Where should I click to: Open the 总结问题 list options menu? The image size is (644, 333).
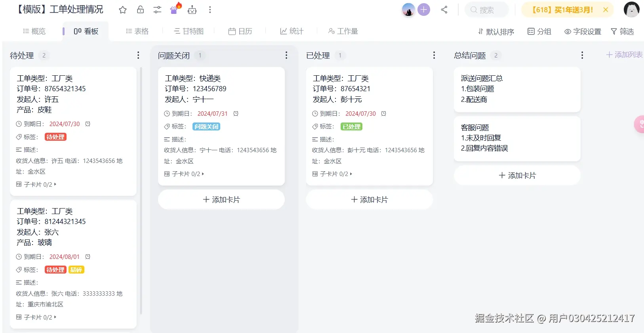pyautogui.click(x=582, y=55)
